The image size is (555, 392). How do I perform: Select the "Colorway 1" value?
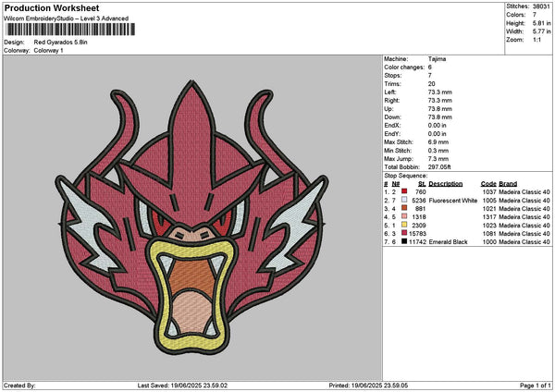pyautogui.click(x=48, y=51)
